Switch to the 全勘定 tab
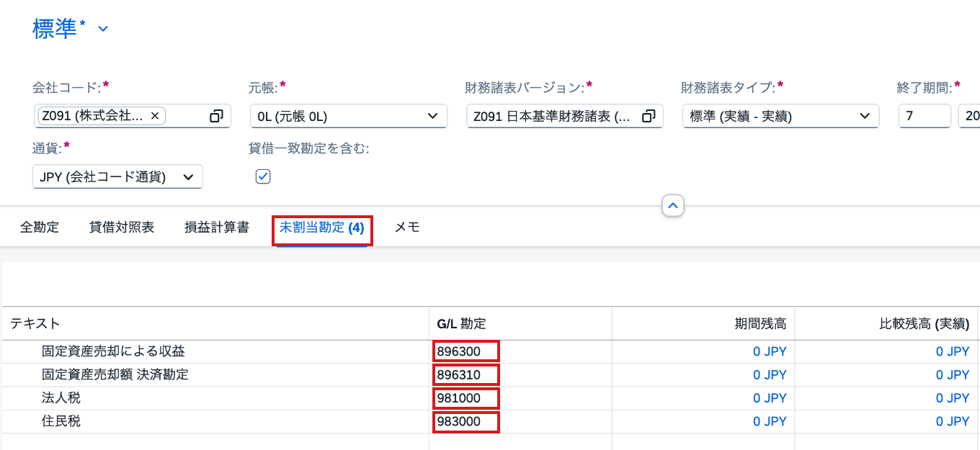 [x=40, y=228]
